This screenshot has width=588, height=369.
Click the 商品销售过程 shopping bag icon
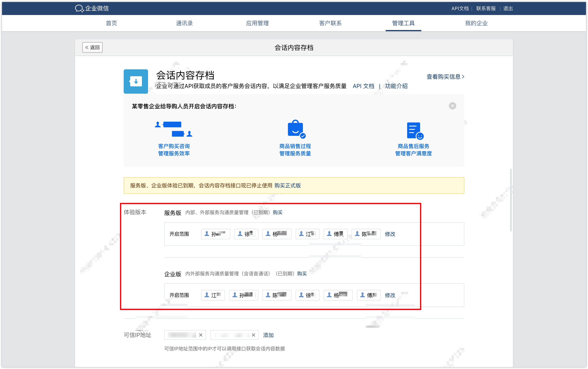coord(296,129)
